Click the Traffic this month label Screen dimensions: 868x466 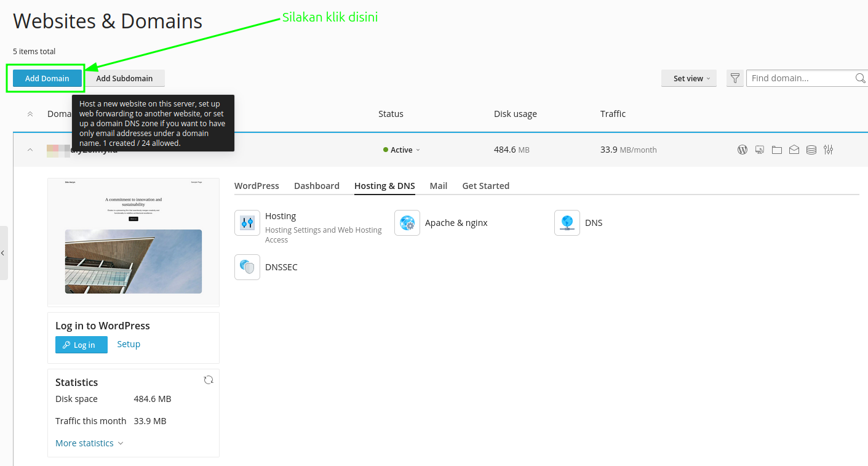coord(90,421)
